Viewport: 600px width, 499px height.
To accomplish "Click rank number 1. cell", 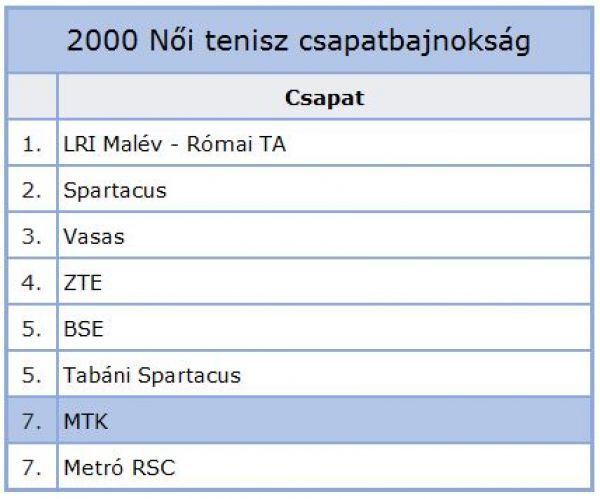I will 33,144.
